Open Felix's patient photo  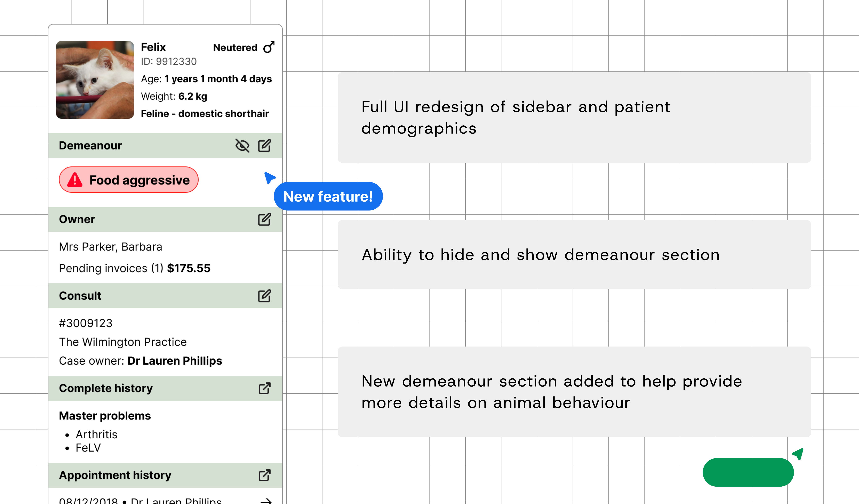(x=95, y=80)
